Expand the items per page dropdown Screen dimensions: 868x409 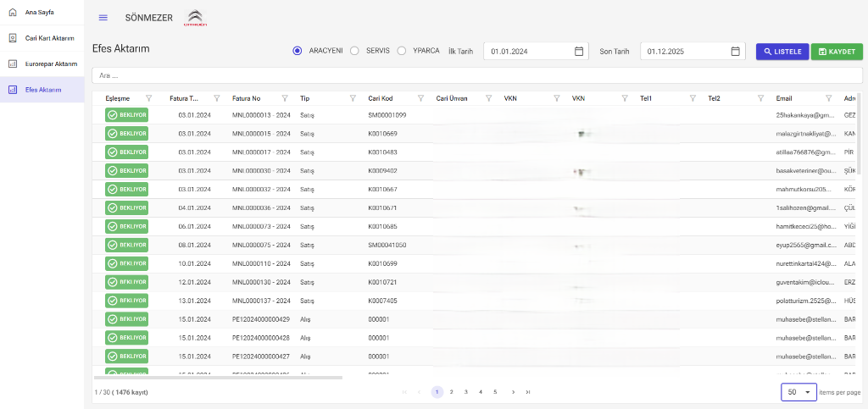[x=798, y=392]
